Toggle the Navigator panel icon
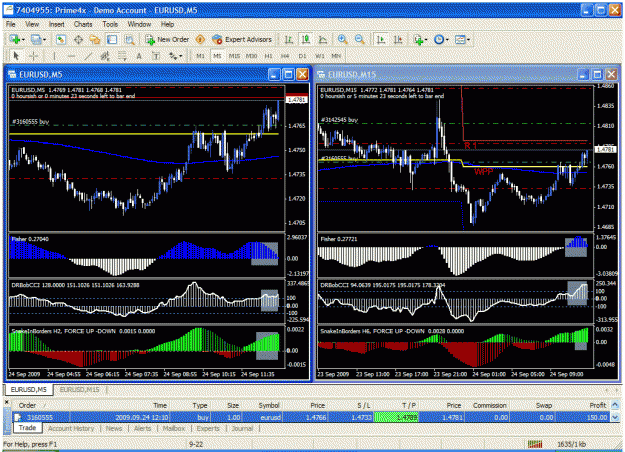The image size is (625, 452). click(95, 39)
